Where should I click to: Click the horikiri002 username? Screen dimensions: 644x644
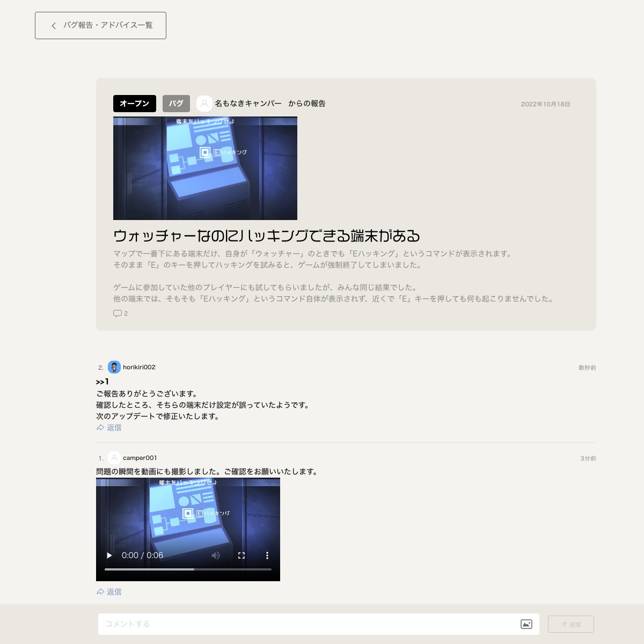139,367
